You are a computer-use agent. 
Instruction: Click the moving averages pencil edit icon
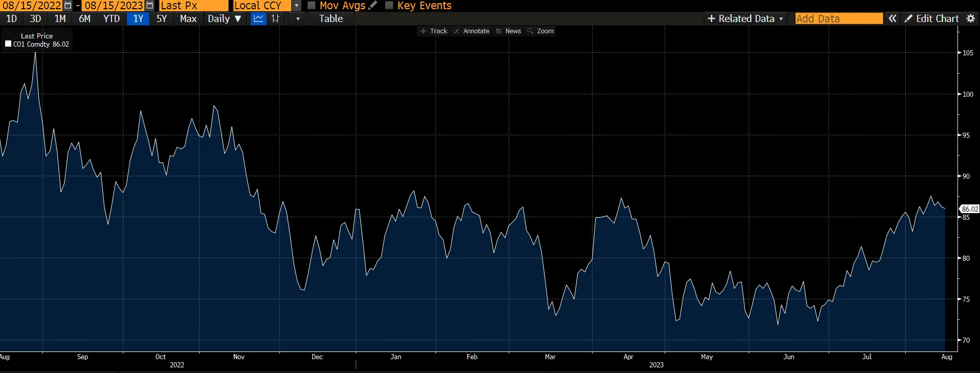coord(373,5)
